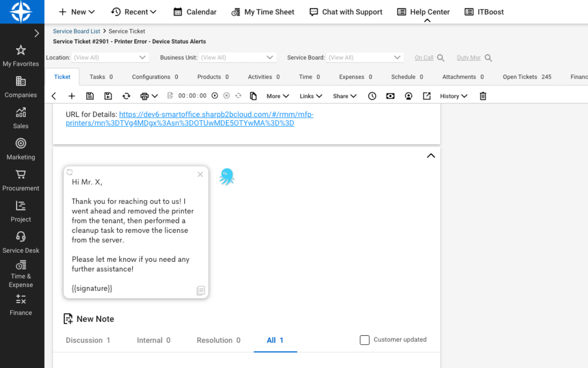Click the back arrow in the ticket toolbar
Screen dimensions: 588x368
pyautogui.click(x=54, y=96)
